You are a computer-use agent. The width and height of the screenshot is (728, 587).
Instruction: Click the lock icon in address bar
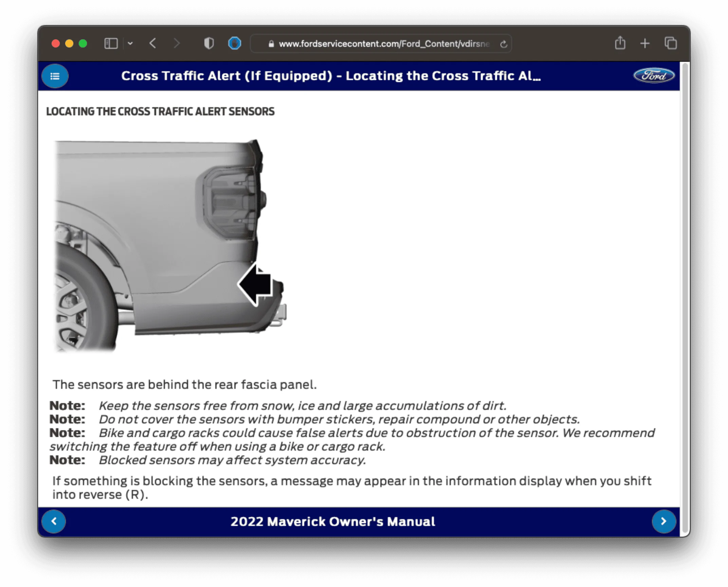[271, 44]
